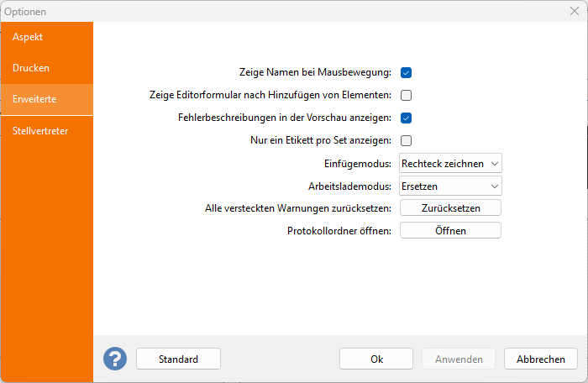Uncheck 'Fehlerbeschreibungen in der Vorschau anzeigen'
The height and width of the screenshot is (383, 588).
[x=406, y=118]
